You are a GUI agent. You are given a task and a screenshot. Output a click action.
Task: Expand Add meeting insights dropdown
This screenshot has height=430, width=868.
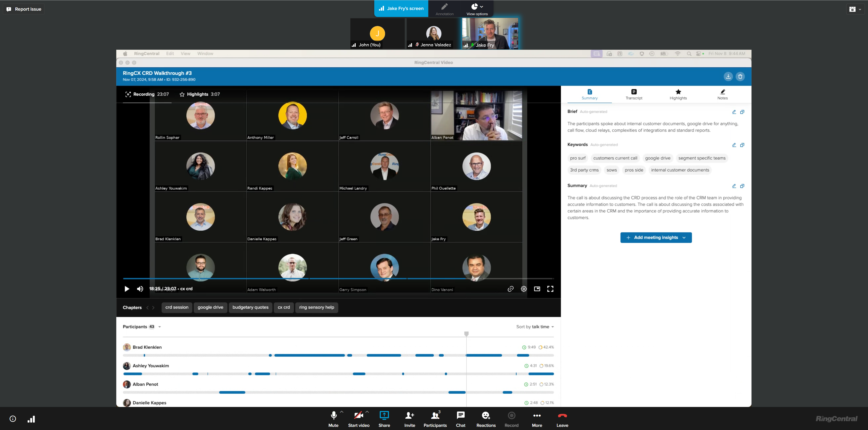[x=656, y=237]
